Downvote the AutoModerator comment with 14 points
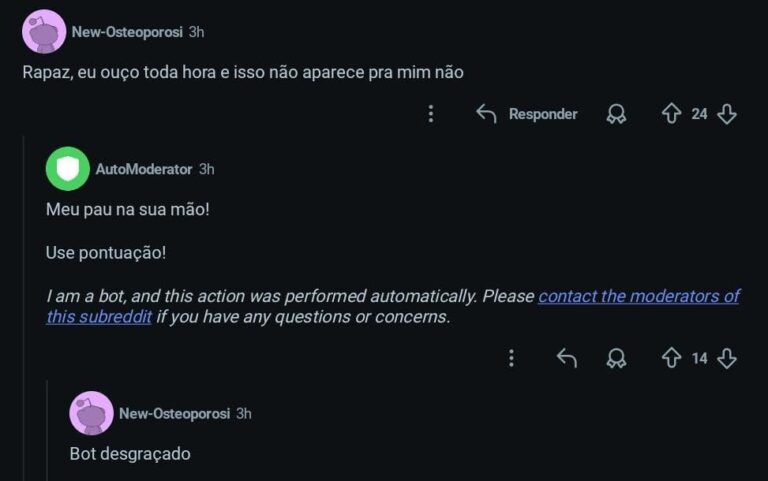This screenshot has width=768, height=481. coord(728,358)
